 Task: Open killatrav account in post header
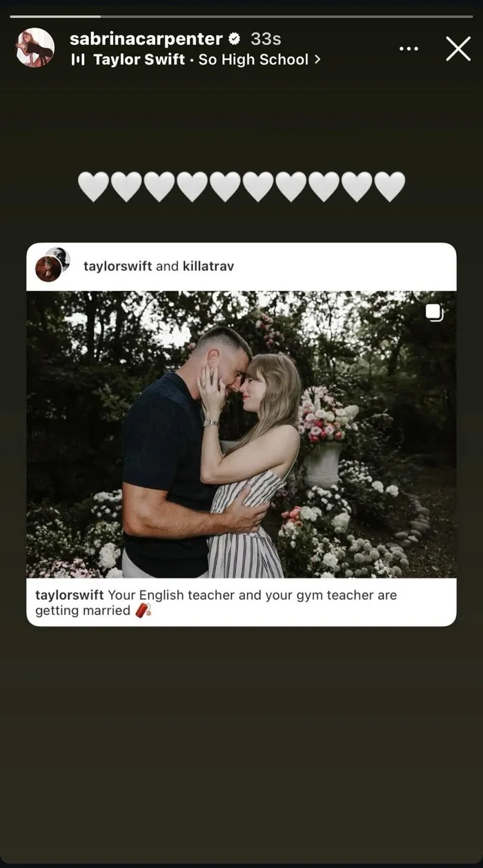click(x=208, y=266)
